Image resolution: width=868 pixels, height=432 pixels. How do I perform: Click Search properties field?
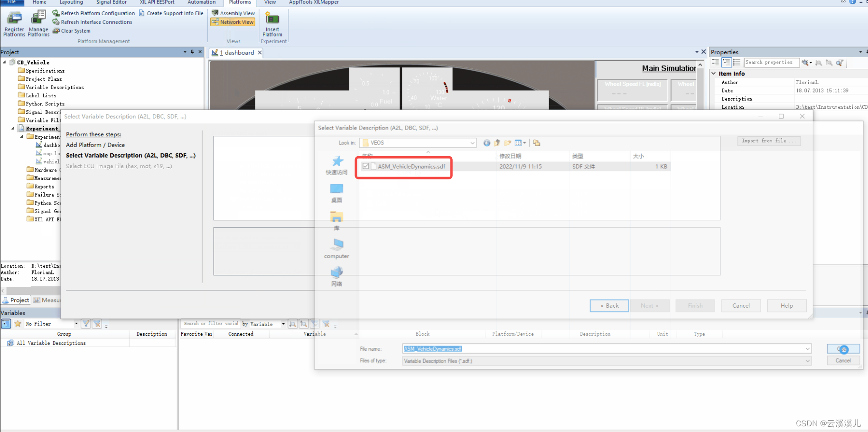coord(771,62)
